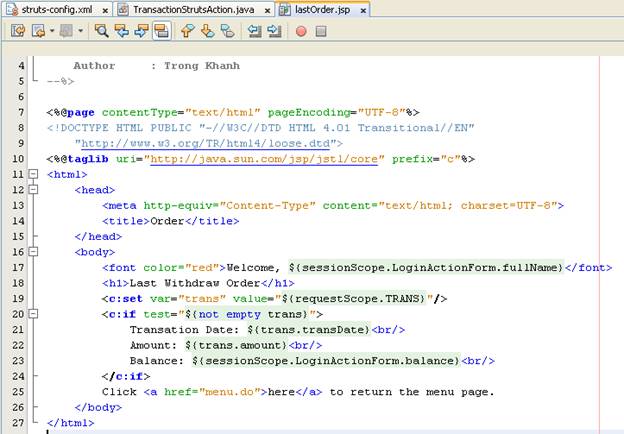Viewport: 624px width, 434px height.
Task: Click the java.sun.com jstl/core URL
Action: 264,159
